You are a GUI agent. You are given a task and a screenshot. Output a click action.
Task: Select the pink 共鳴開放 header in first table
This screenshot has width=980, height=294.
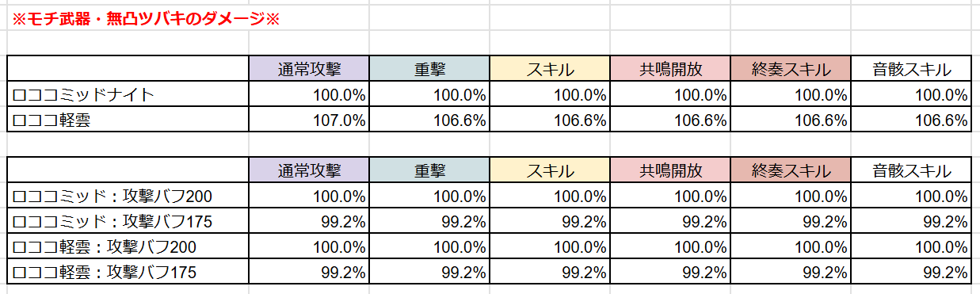[x=670, y=69]
